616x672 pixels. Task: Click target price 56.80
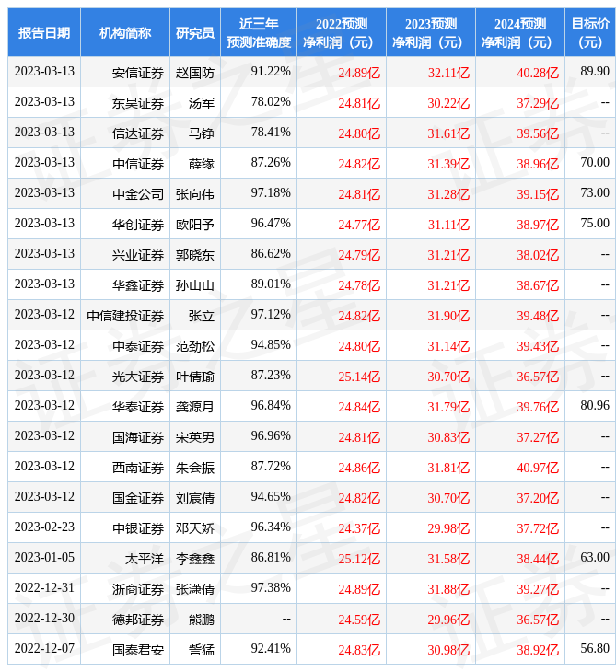pyautogui.click(x=595, y=649)
